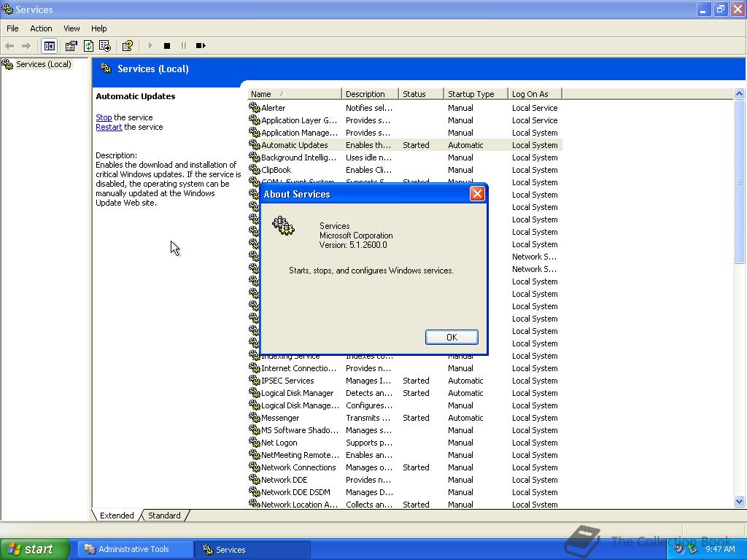Close the About Services dialog with X

tap(477, 194)
